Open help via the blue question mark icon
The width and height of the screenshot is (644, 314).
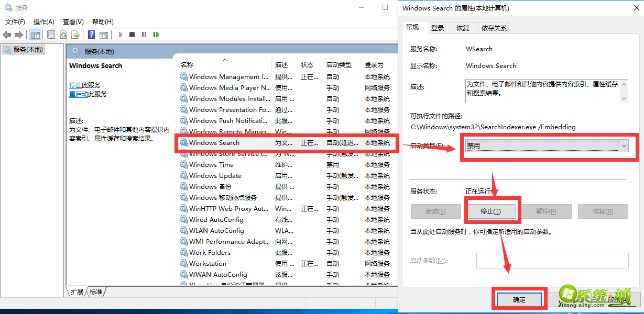tap(91, 35)
